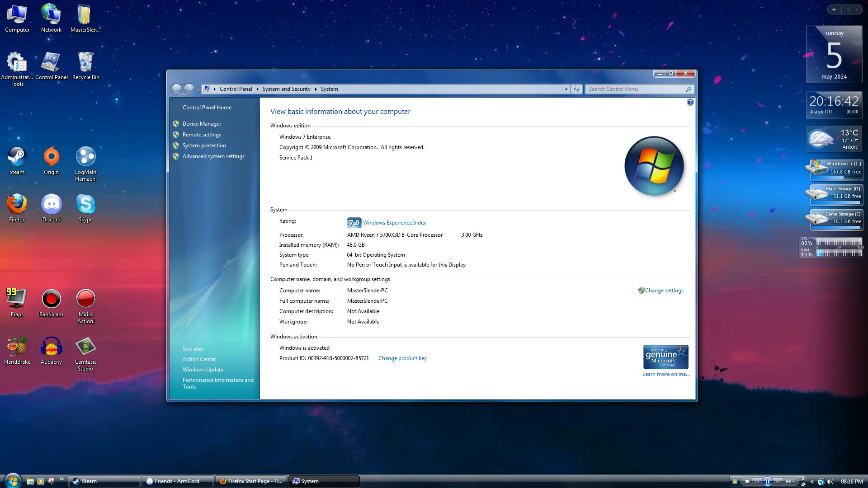Click Change settings for computer name
This screenshot has width=868, height=488.
[664, 291]
